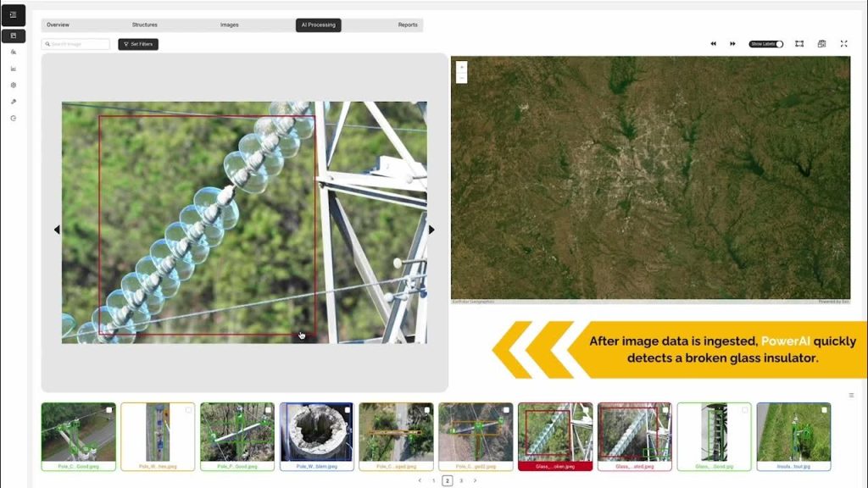Click the fast-forward double-arrow icon
The height and width of the screenshot is (488, 868).
click(732, 44)
